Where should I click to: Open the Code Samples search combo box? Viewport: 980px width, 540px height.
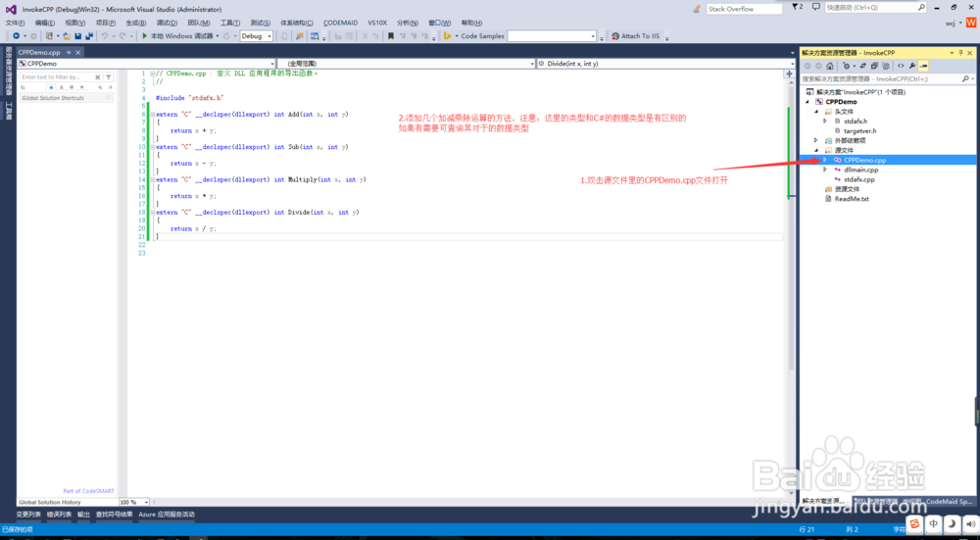tap(553, 36)
